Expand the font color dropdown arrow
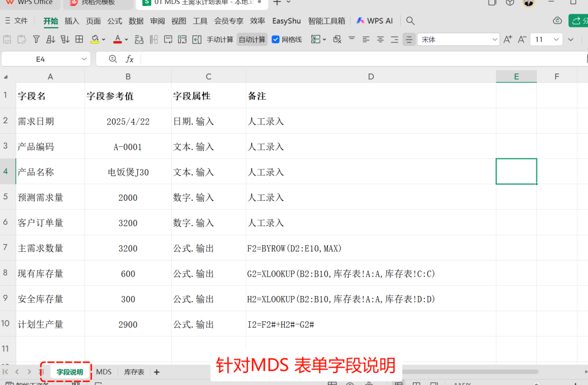Image resolution: width=588 pixels, height=385 pixels. click(126, 40)
